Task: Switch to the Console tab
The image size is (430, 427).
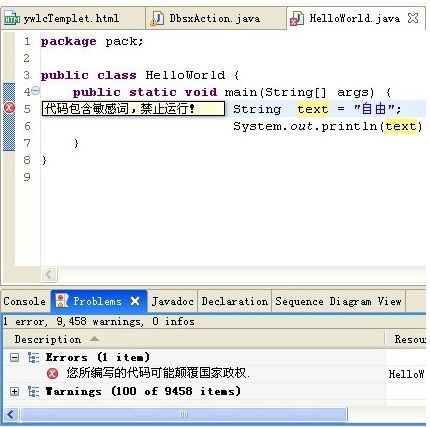Action: tap(25, 301)
